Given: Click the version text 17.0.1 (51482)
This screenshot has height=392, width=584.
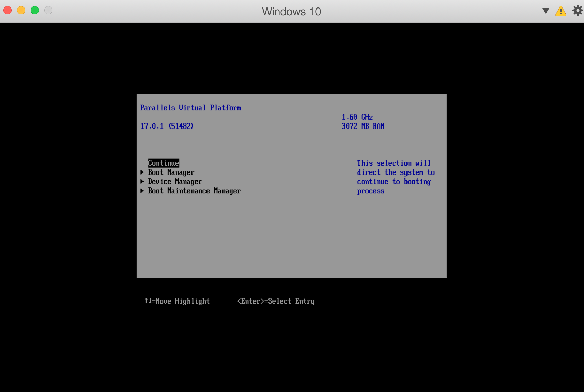Looking at the screenshot, I should tap(167, 126).
